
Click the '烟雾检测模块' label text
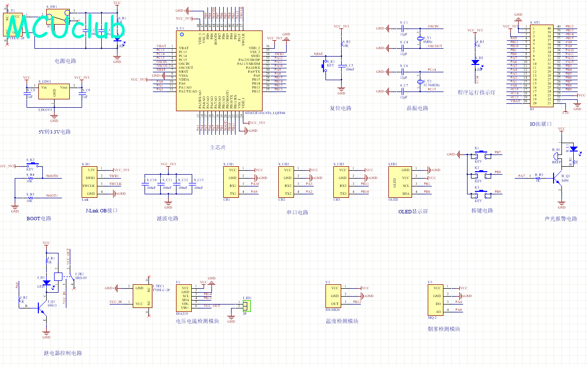coord(443,329)
